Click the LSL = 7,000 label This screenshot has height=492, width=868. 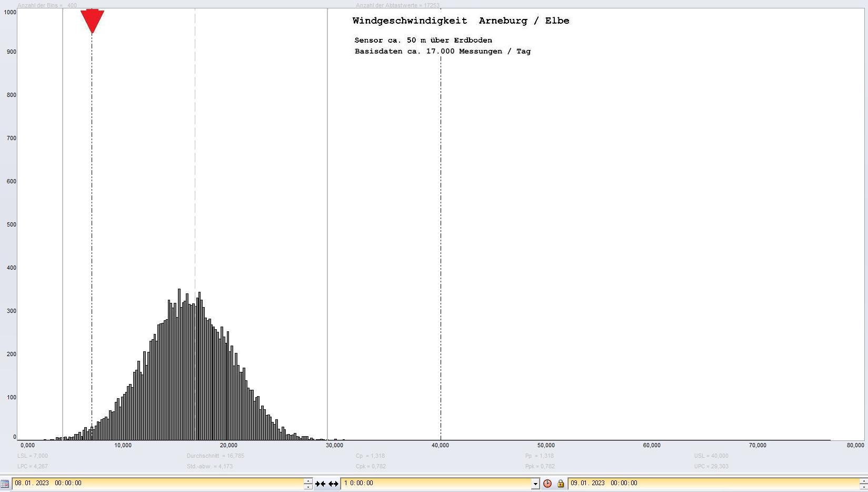[33, 456]
